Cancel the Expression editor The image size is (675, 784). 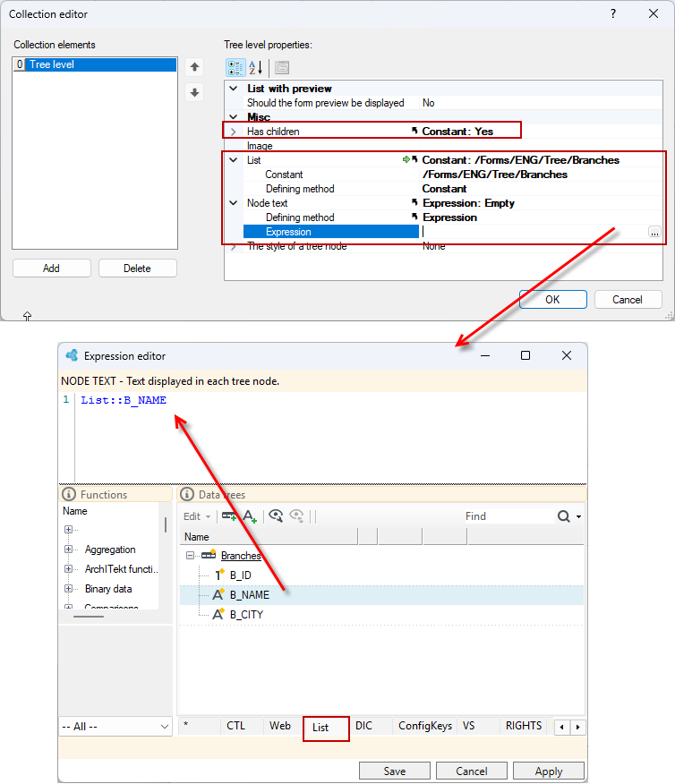(471, 771)
